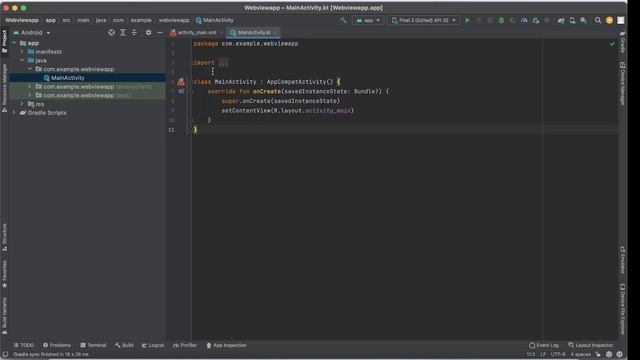Click the Profile app gauge icon
This screenshot has height=360, width=640.
point(524,20)
